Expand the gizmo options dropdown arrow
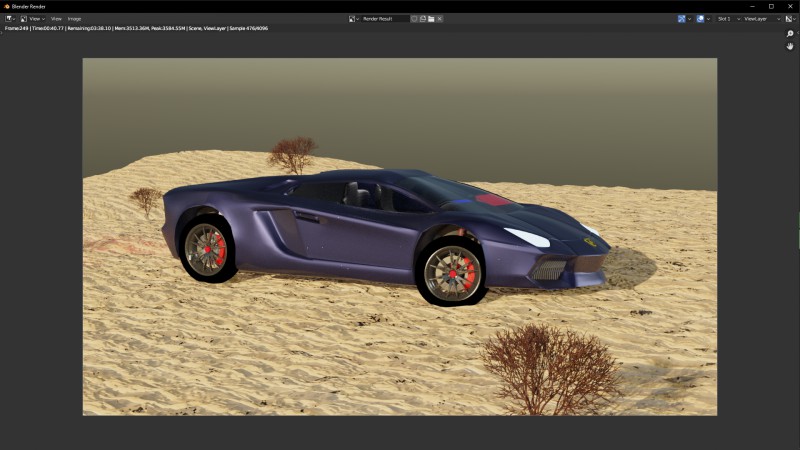 point(689,19)
